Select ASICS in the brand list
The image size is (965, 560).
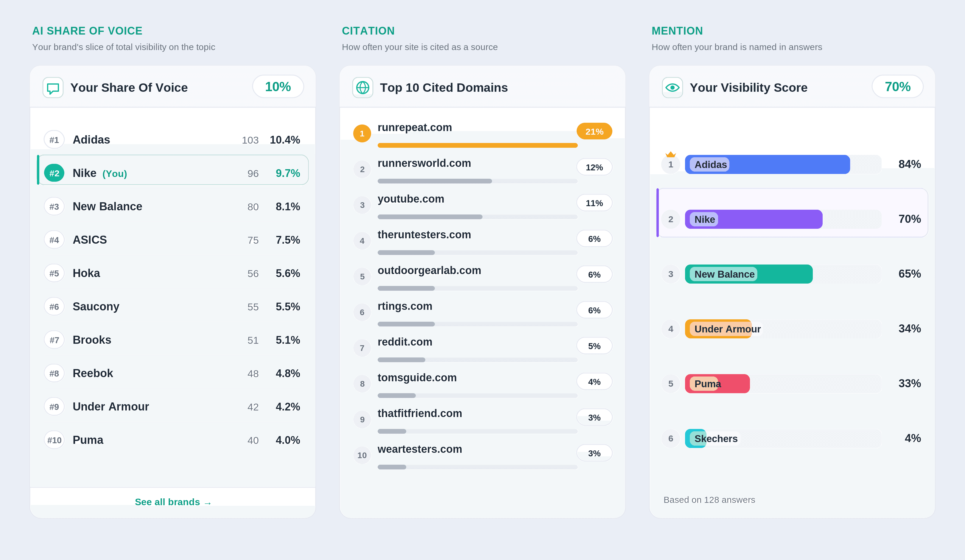90,240
